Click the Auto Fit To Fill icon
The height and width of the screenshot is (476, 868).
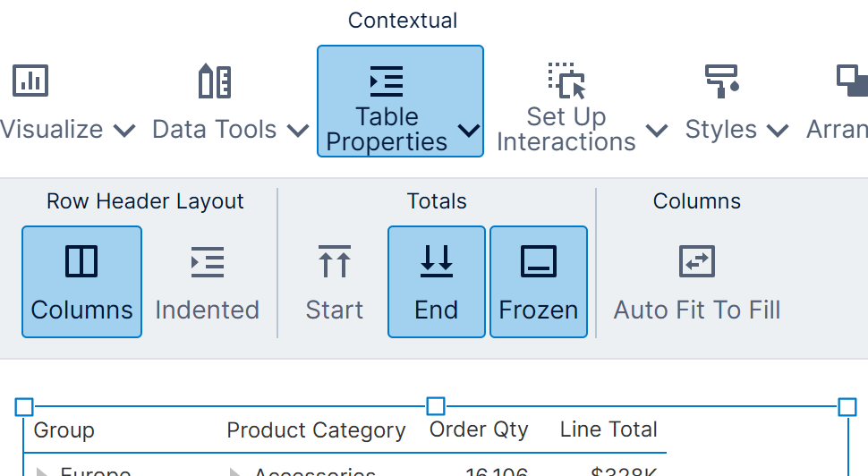696,261
